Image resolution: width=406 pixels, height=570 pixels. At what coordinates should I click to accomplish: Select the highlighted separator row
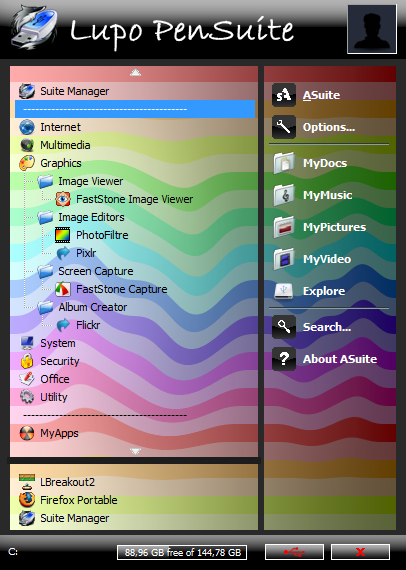pos(135,109)
